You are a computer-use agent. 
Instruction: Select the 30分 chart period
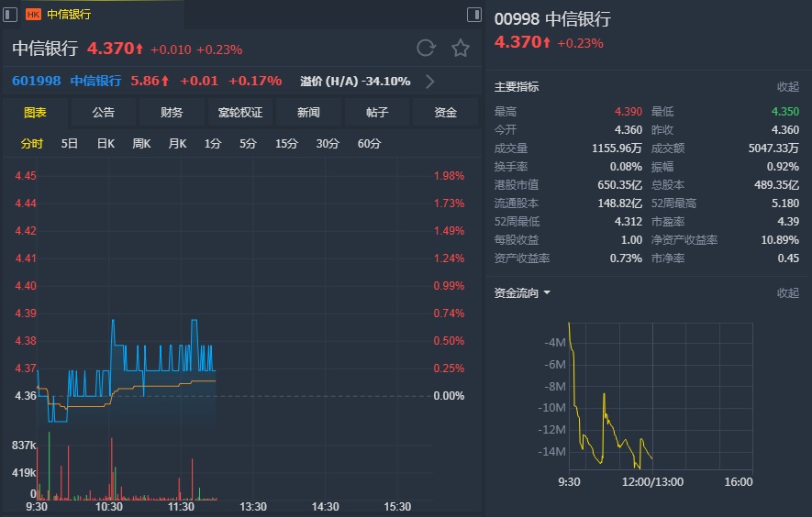click(x=328, y=144)
